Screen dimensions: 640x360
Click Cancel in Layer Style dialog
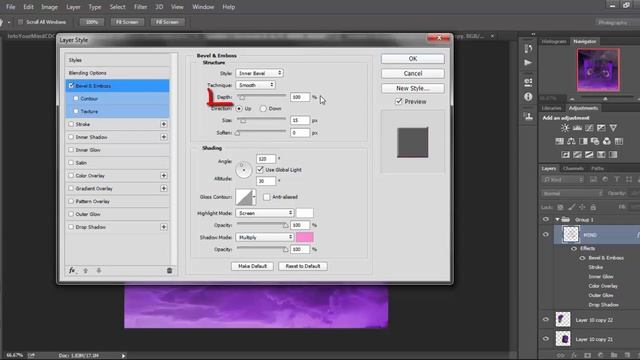click(x=413, y=73)
